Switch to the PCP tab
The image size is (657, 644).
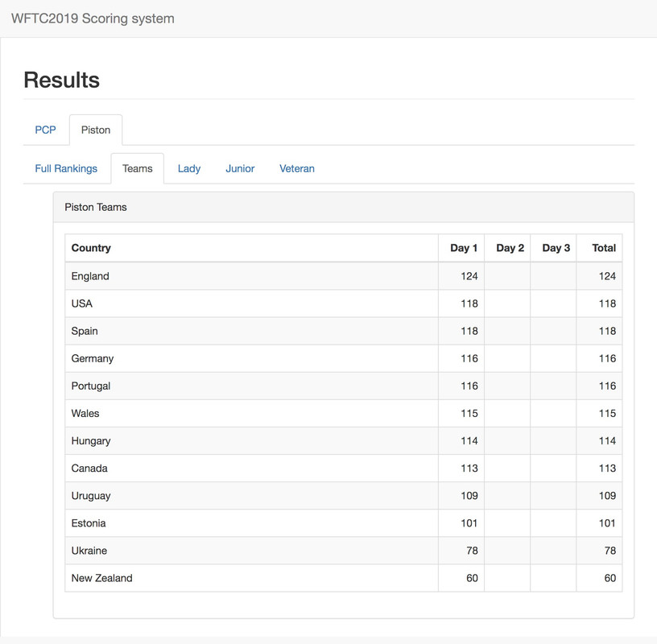click(x=45, y=130)
